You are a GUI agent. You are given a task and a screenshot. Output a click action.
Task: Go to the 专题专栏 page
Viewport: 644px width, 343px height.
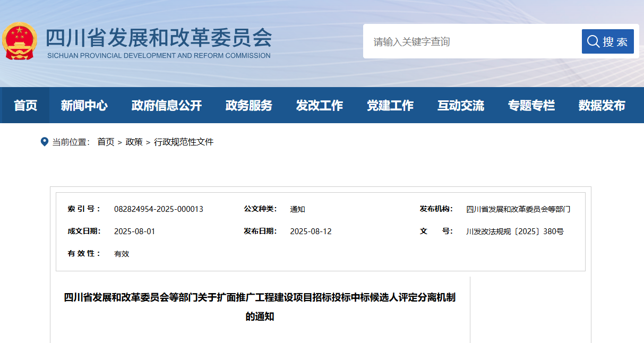coord(532,105)
